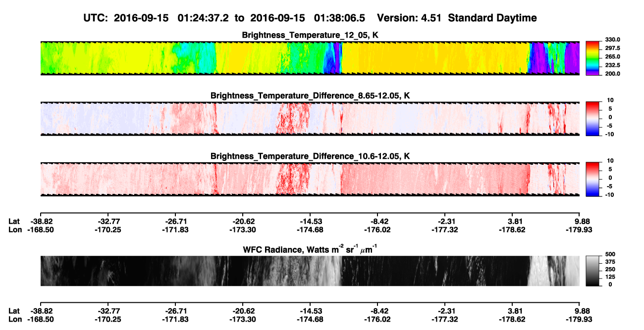Click Lat label below the WFC Radiance panel
This screenshot has height=330, width=644.
(x=14, y=311)
